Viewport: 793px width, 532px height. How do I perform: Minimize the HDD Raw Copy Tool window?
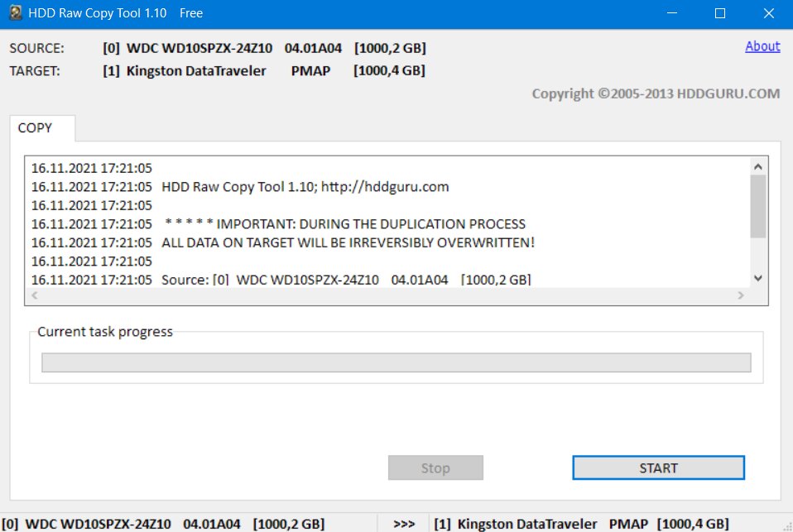point(671,13)
